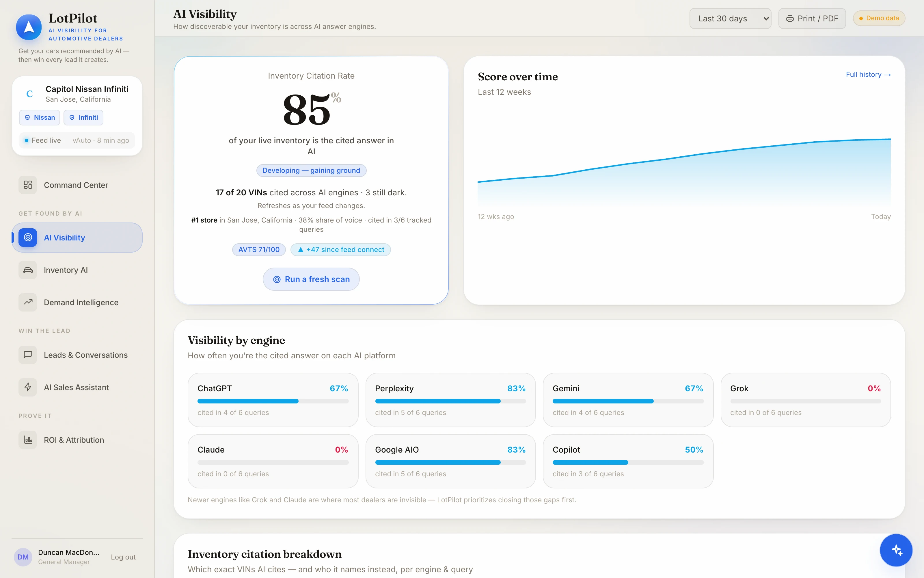Click the Perplexity progress bar
The width and height of the screenshot is (924, 578).
(x=450, y=401)
